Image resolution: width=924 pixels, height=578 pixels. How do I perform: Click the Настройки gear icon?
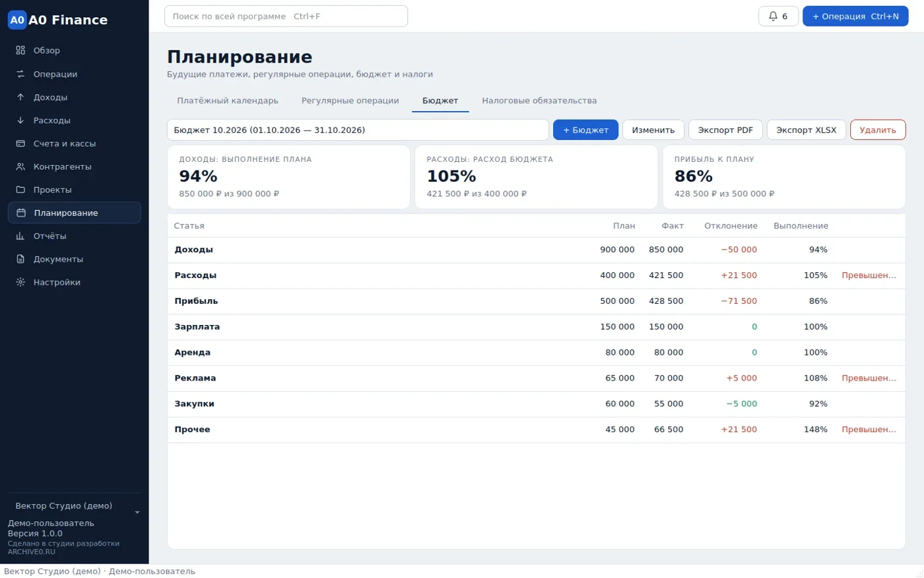pos(20,282)
